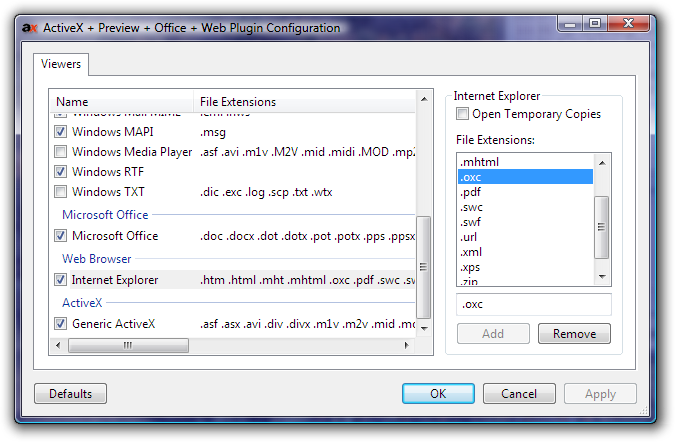Uncheck the Microsoft Office checkbox

(61, 236)
